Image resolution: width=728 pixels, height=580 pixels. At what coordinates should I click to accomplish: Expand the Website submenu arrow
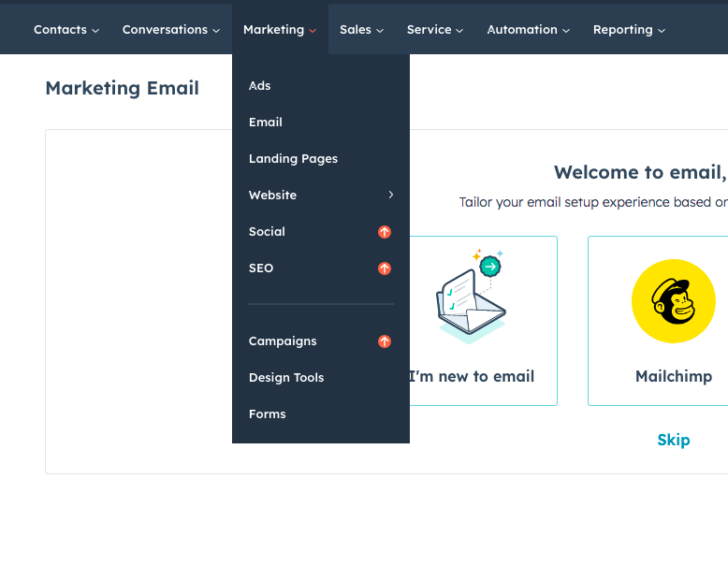391,195
